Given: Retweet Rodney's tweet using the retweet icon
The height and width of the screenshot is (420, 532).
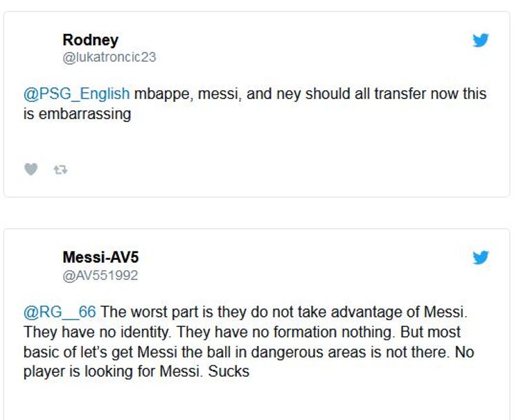Looking at the screenshot, I should [61, 169].
